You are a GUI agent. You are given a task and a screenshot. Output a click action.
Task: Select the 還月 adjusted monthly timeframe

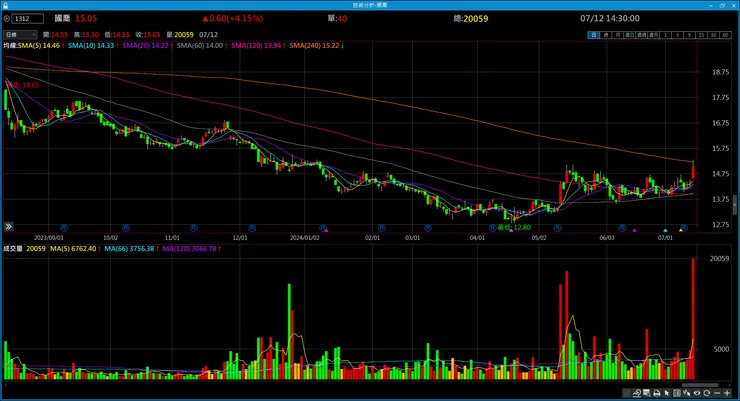[653, 35]
